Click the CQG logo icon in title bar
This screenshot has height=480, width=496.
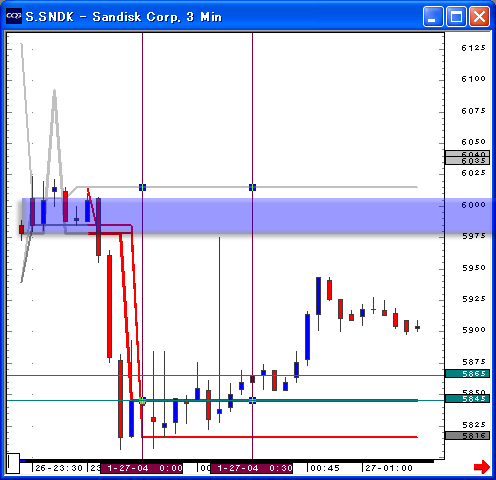[14, 16]
